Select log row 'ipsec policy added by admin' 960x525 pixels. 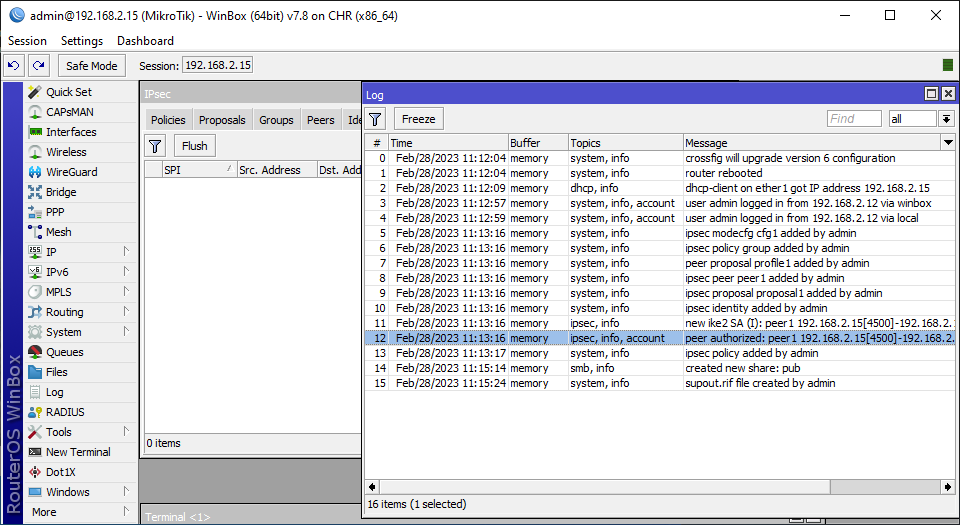click(x=659, y=353)
